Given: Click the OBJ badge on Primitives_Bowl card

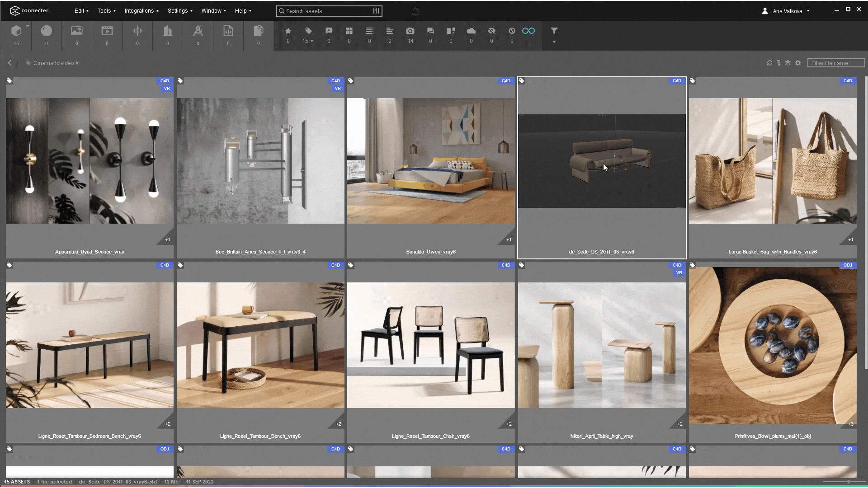Looking at the screenshot, I should click(x=848, y=265).
